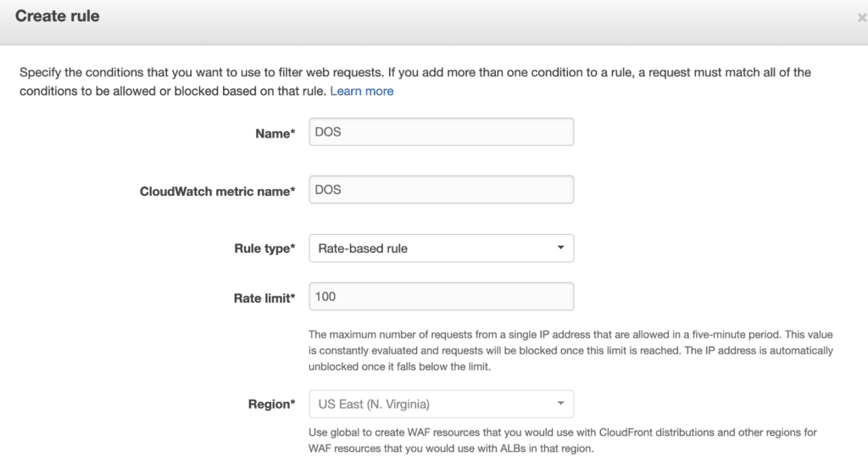Click the Name input field
The width and height of the screenshot is (868, 468).
441,132
